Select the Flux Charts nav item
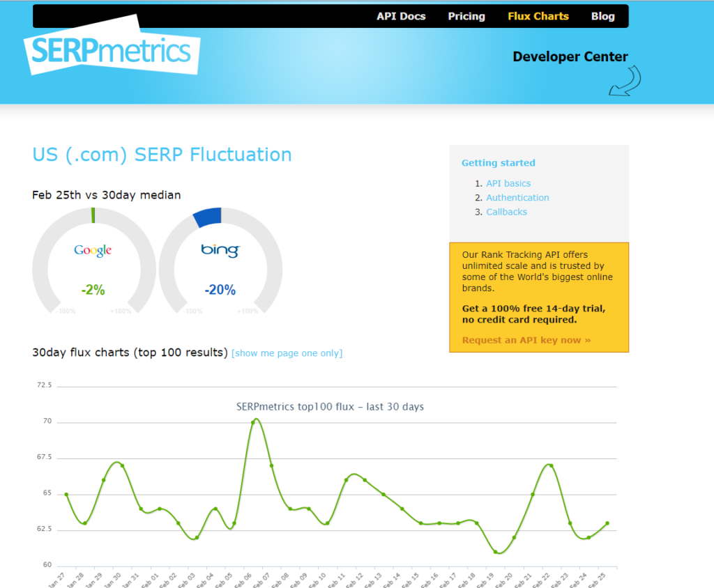Screen dimensions: 714x588 (x=538, y=17)
